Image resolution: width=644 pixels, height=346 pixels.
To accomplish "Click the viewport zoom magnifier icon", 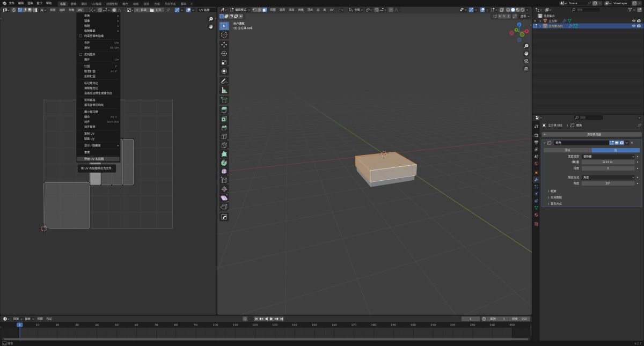I will (x=526, y=46).
